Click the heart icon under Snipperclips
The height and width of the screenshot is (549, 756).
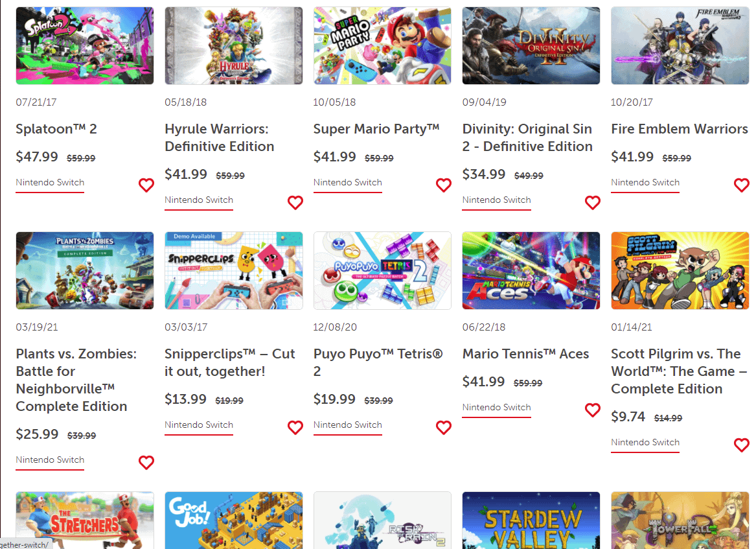click(295, 428)
